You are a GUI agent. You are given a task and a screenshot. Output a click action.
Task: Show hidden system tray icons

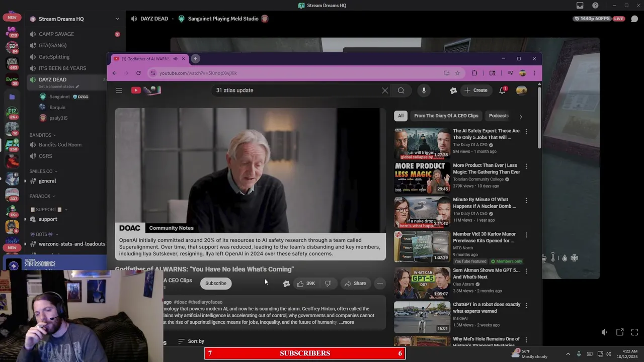[568, 354]
